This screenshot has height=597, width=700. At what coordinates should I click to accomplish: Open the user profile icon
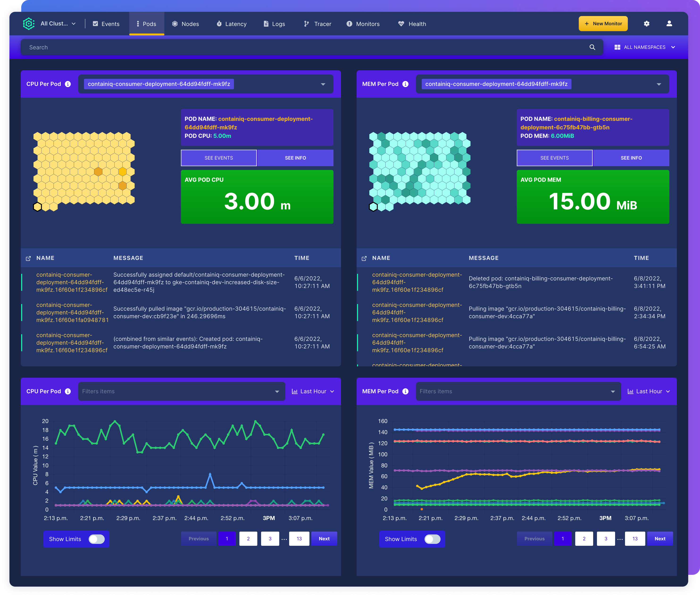click(669, 24)
